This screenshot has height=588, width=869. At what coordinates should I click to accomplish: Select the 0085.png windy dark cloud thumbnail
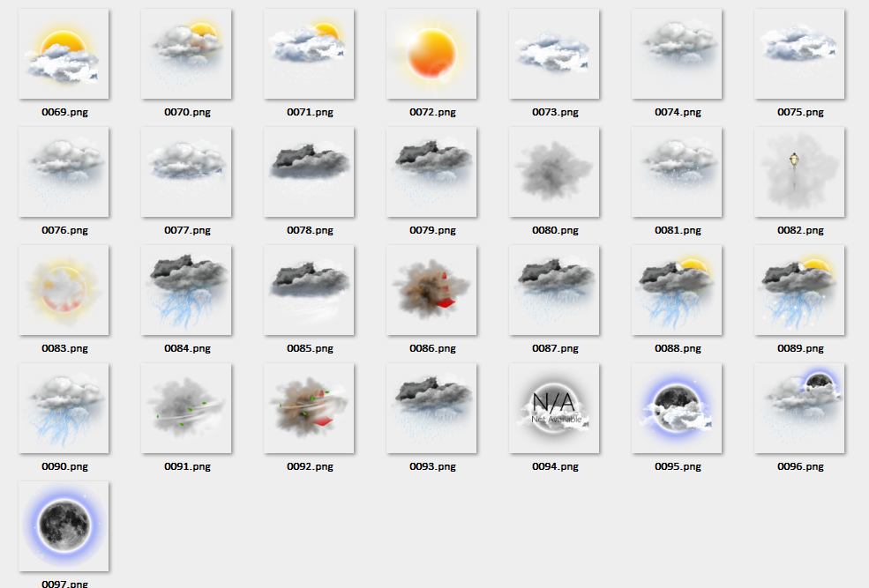point(309,290)
